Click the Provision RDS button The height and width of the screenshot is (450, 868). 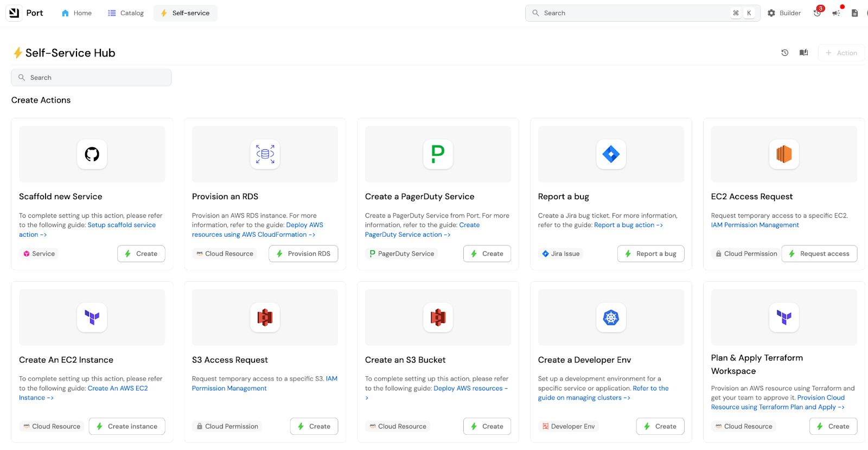303,253
